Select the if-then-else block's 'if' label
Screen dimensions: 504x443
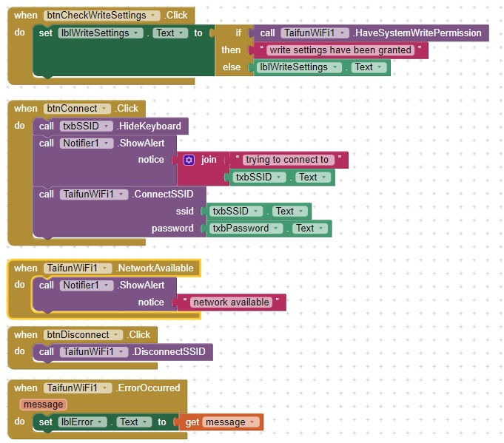click(x=238, y=33)
